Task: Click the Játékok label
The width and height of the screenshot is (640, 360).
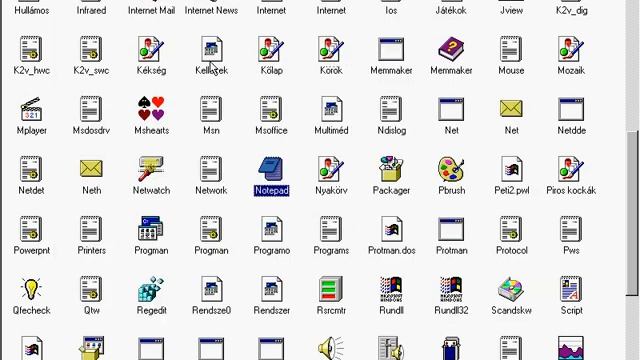Action: (451, 10)
